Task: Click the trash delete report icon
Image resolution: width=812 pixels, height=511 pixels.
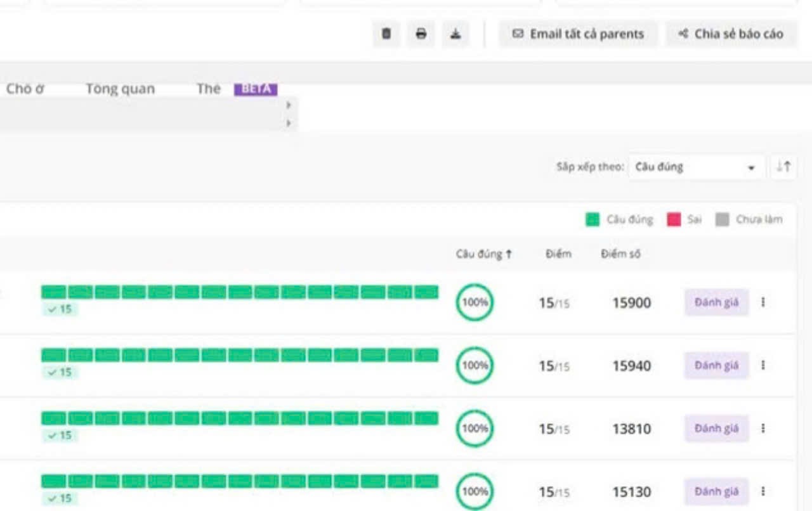Action: tap(386, 34)
